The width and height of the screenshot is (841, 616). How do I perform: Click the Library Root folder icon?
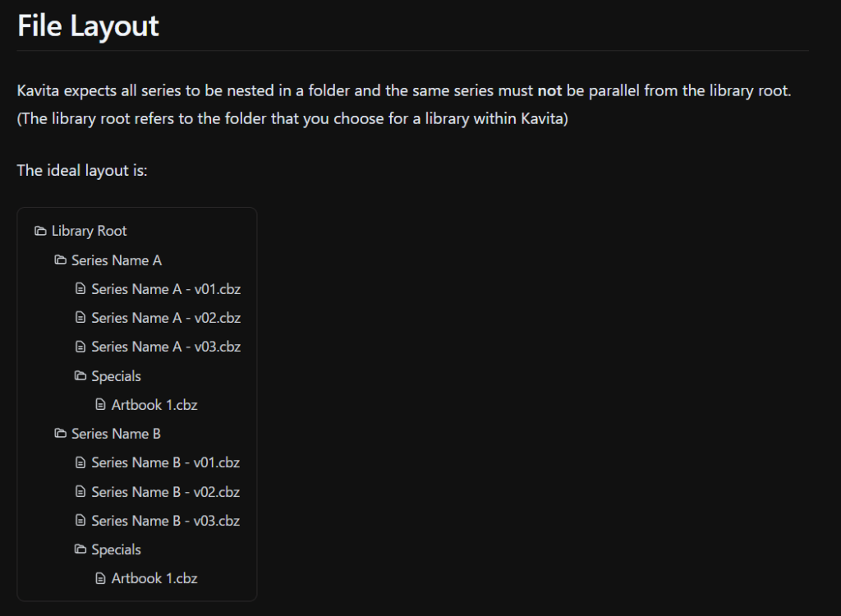(40, 232)
